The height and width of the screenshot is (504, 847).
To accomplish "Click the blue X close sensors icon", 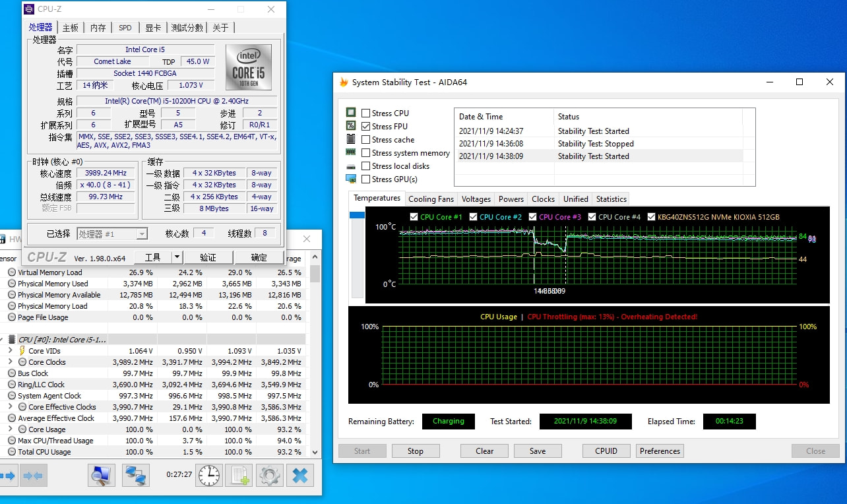I will point(299,475).
